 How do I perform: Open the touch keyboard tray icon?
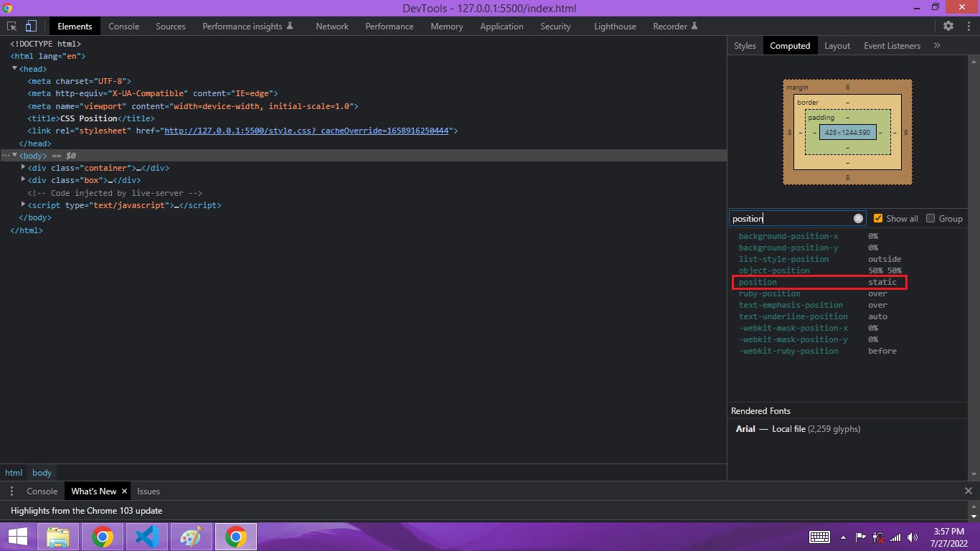click(819, 537)
